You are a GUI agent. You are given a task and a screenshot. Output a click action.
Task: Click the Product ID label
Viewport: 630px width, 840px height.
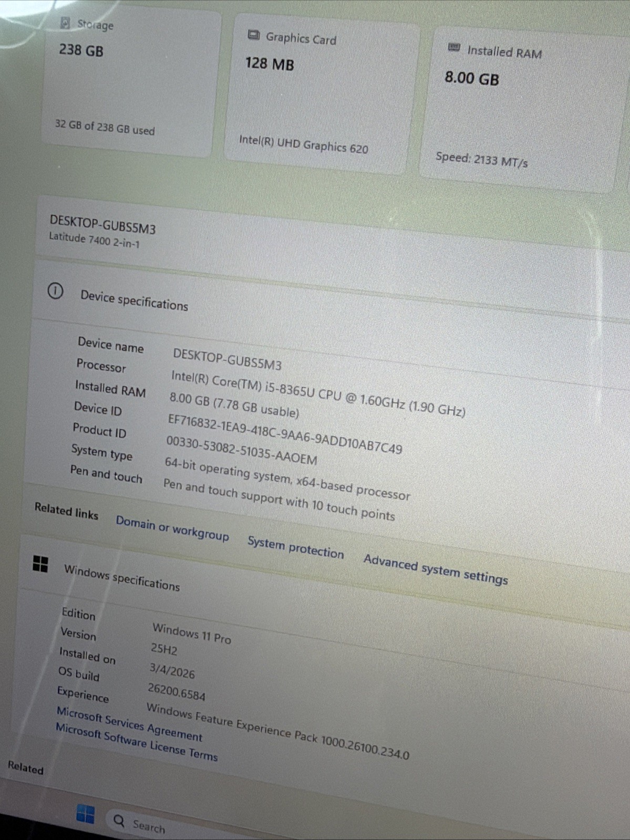click(x=99, y=430)
